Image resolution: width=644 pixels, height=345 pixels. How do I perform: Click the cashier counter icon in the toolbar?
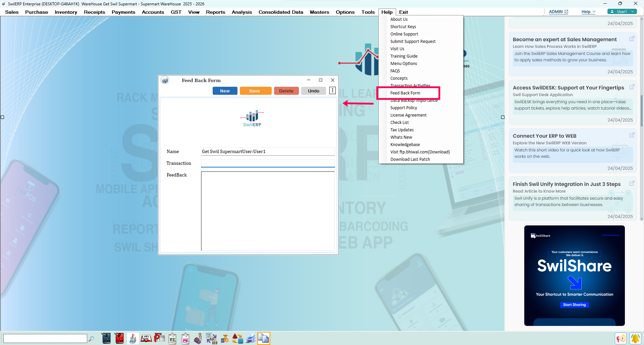198,338
